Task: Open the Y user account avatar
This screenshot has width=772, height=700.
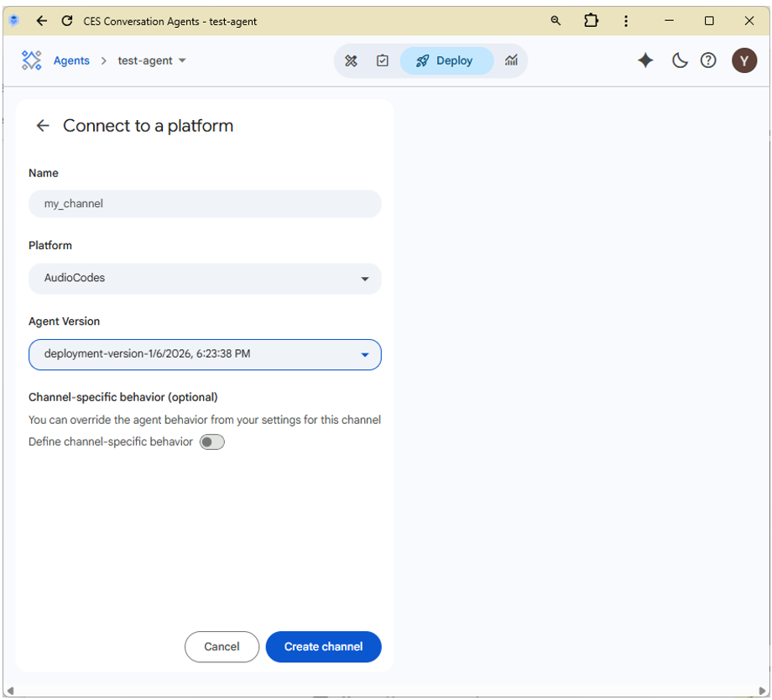Action: (743, 60)
